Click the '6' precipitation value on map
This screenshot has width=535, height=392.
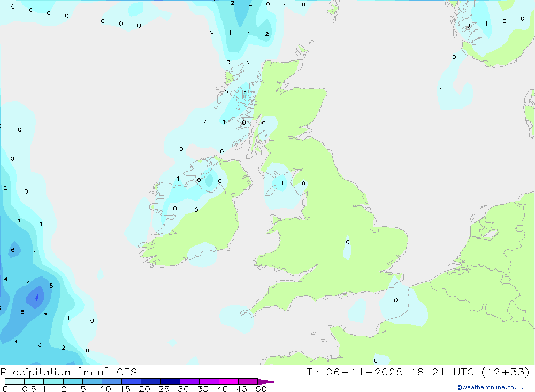click(x=13, y=250)
